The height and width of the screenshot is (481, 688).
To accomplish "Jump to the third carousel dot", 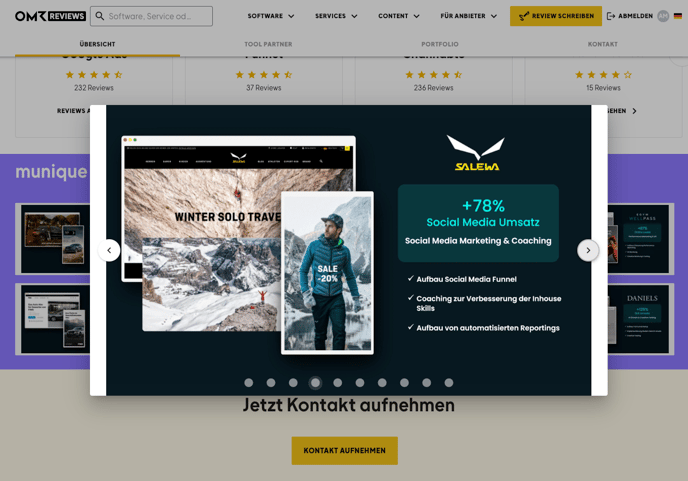I will [x=293, y=383].
